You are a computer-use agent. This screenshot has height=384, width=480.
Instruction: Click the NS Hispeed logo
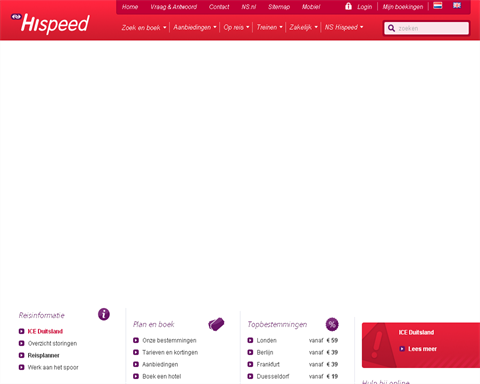(x=50, y=23)
